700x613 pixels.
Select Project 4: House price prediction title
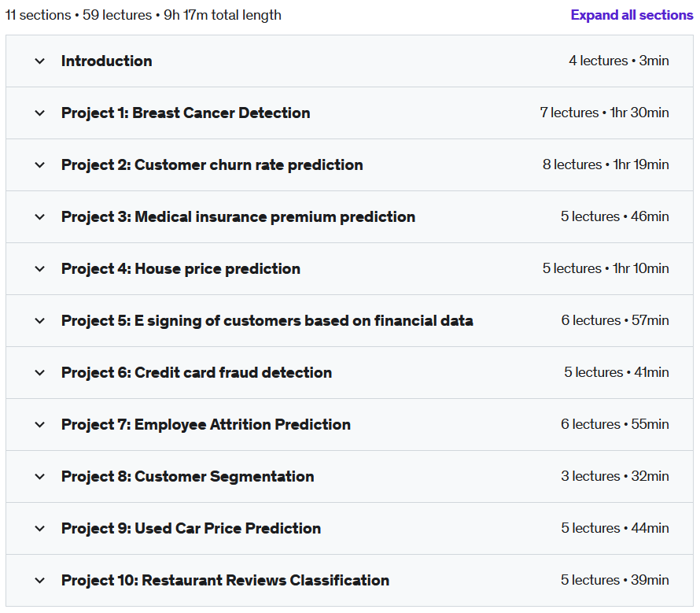point(181,269)
